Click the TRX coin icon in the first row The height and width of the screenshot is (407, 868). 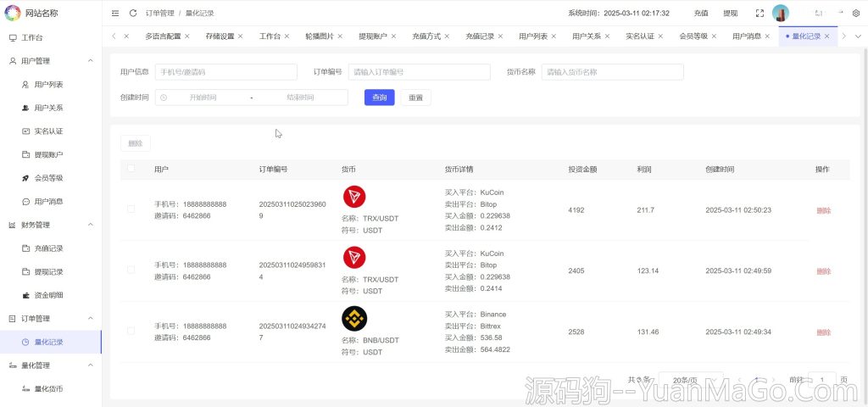pos(354,197)
